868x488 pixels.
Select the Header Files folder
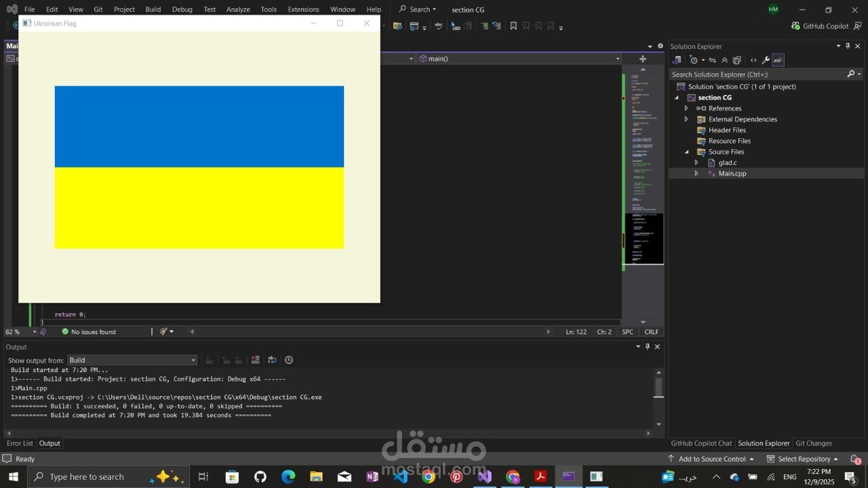pyautogui.click(x=727, y=130)
